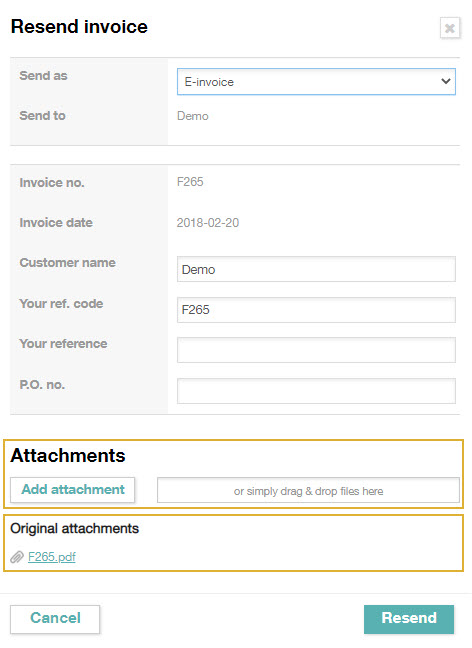Image resolution: width=472 pixels, height=648 pixels.
Task: Click the Add attachment button
Action: pyautogui.click(x=73, y=490)
